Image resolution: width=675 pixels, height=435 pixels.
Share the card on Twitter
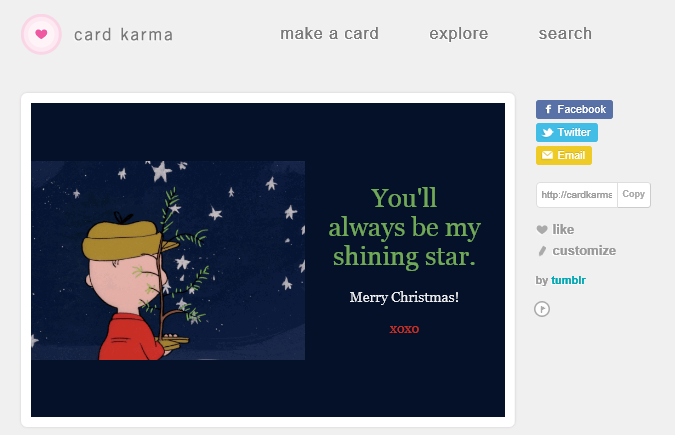567,132
